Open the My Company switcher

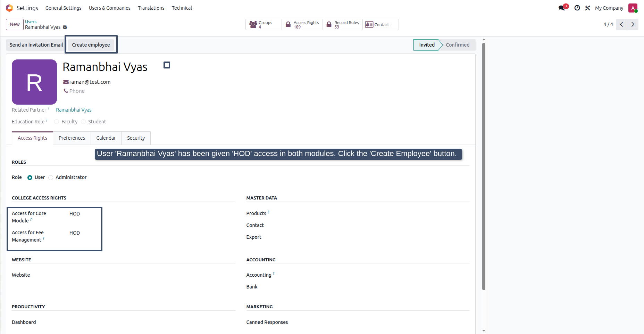[609, 8]
